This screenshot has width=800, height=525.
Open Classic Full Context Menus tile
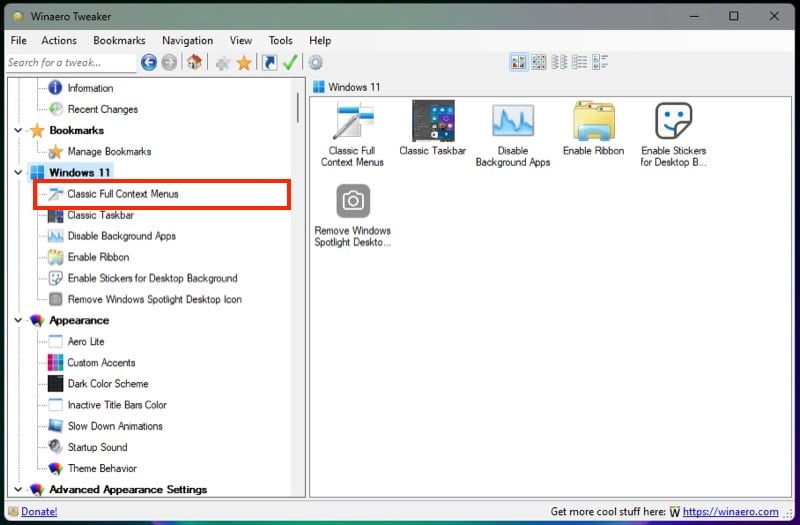point(352,134)
